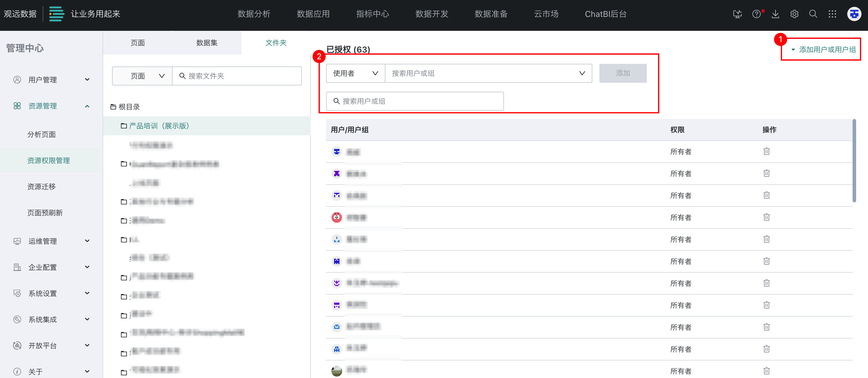The height and width of the screenshot is (378, 868).
Task: Open the 指标中心 top menu
Action: pyautogui.click(x=372, y=14)
